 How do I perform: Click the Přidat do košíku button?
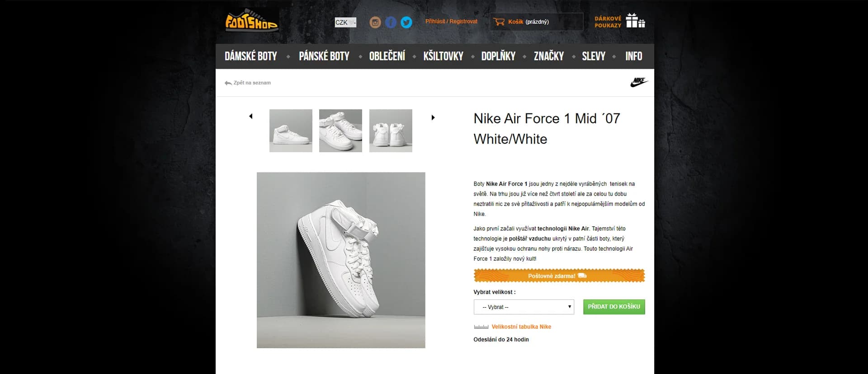click(x=613, y=307)
